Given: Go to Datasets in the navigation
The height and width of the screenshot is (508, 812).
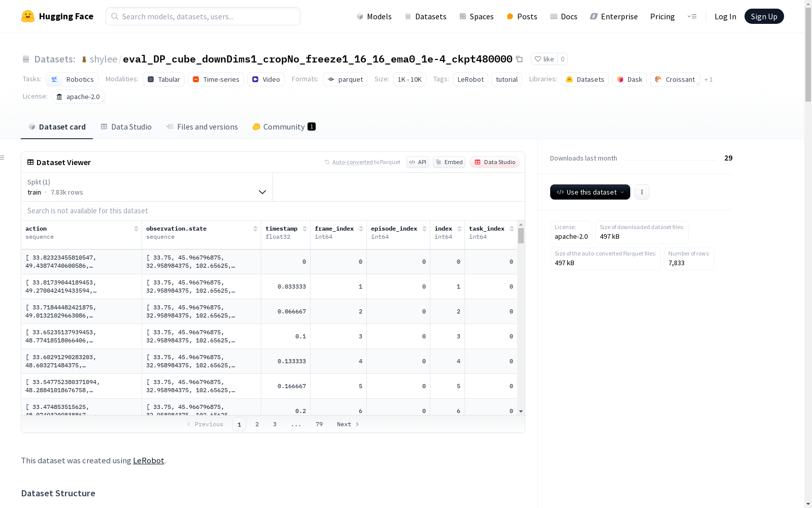Looking at the screenshot, I should click(x=425, y=16).
